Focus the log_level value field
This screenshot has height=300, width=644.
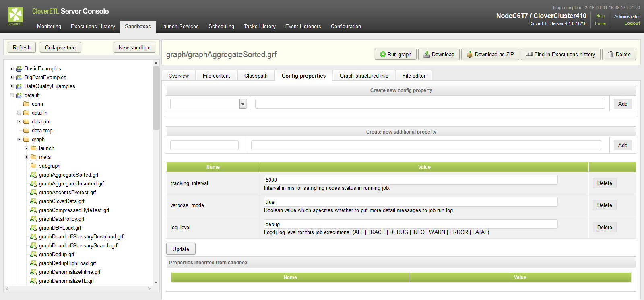[x=411, y=224]
